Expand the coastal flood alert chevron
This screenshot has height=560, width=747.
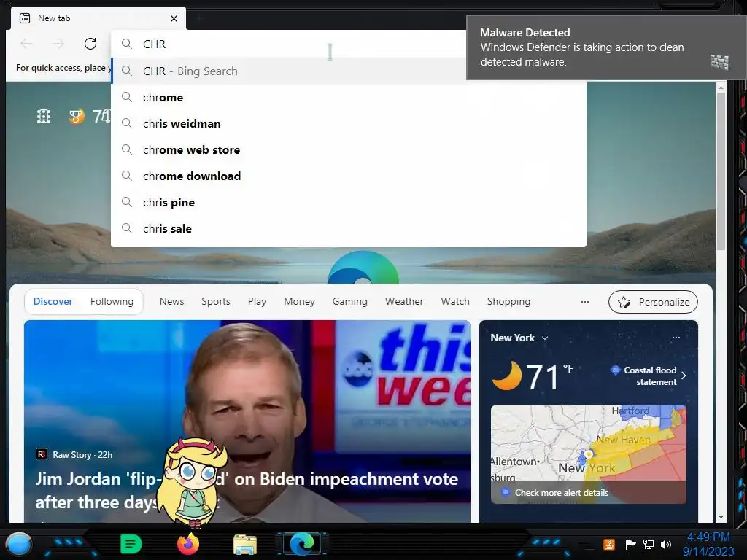pos(684,376)
